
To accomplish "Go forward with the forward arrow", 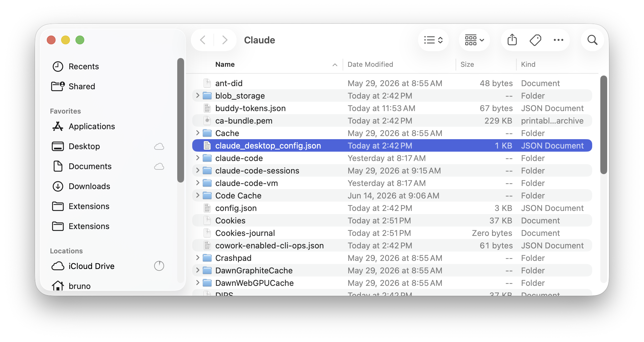I will 225,40.
